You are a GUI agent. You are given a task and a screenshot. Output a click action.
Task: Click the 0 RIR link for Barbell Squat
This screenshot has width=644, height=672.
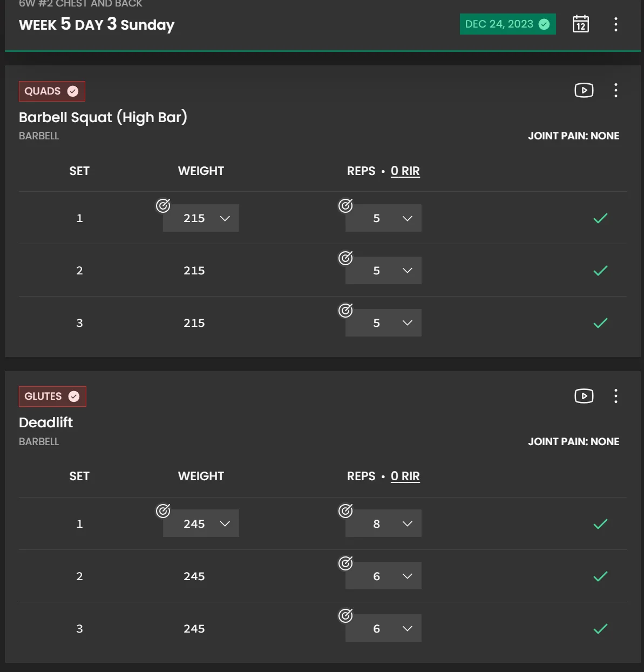(x=405, y=171)
